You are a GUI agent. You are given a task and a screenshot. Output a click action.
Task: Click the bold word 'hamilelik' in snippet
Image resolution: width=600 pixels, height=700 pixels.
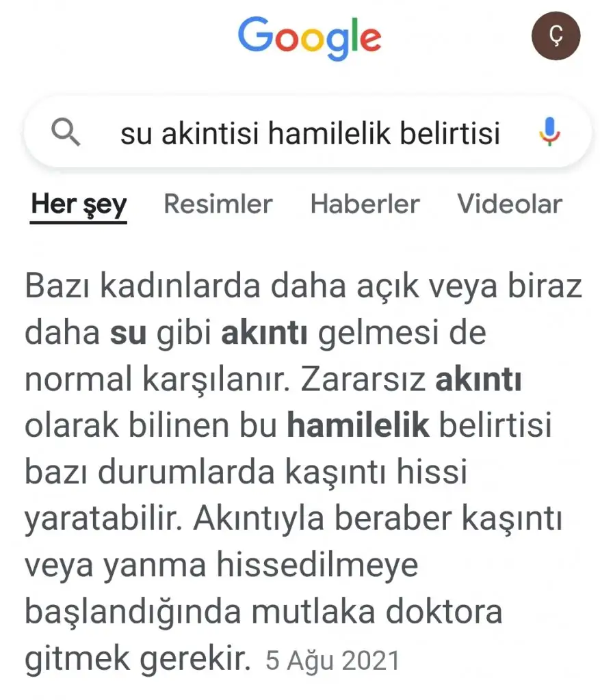click(x=358, y=425)
